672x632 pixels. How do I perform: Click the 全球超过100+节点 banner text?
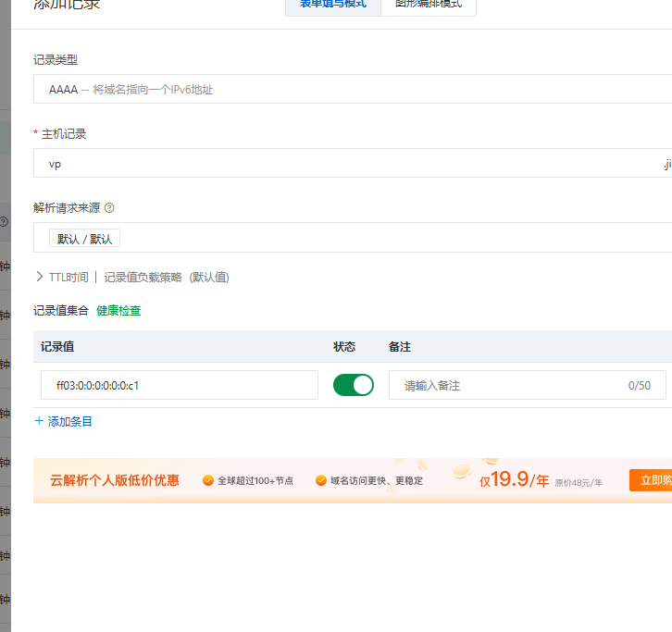pyautogui.click(x=255, y=481)
